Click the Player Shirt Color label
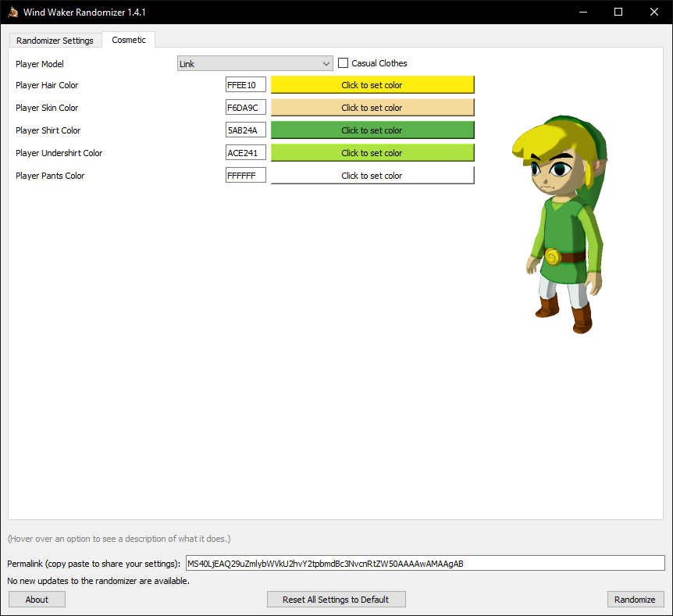The image size is (673, 616). point(48,130)
